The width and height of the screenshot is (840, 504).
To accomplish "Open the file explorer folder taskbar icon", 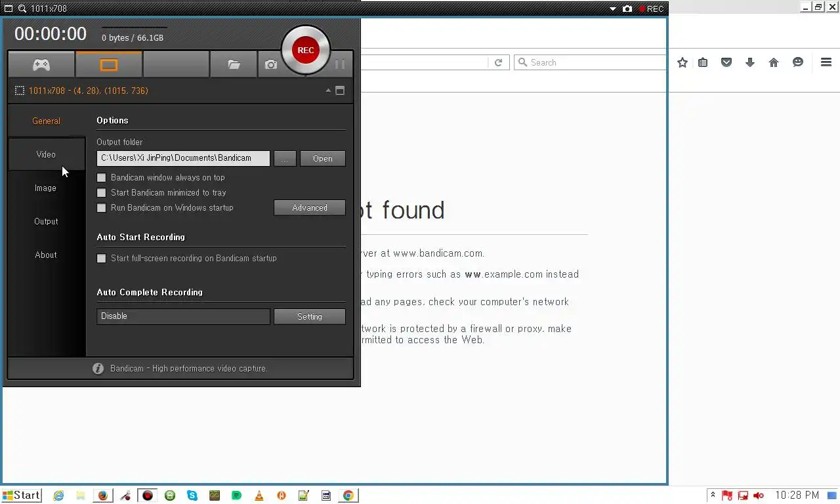I will [81, 495].
